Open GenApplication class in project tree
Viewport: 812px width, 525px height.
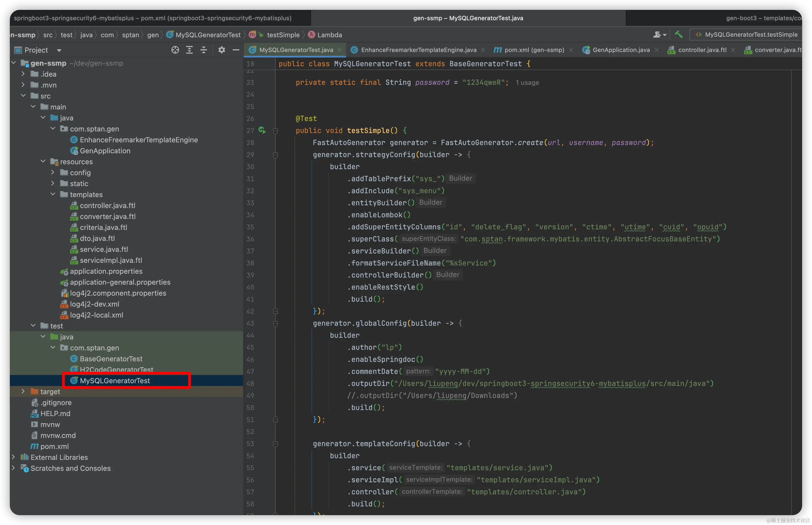[105, 151]
